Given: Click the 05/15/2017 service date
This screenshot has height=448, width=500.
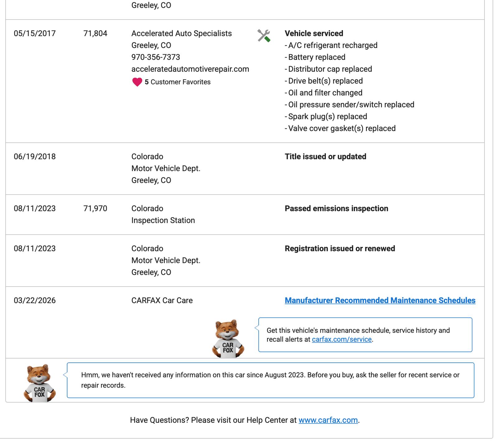Looking at the screenshot, I should click(x=35, y=34).
